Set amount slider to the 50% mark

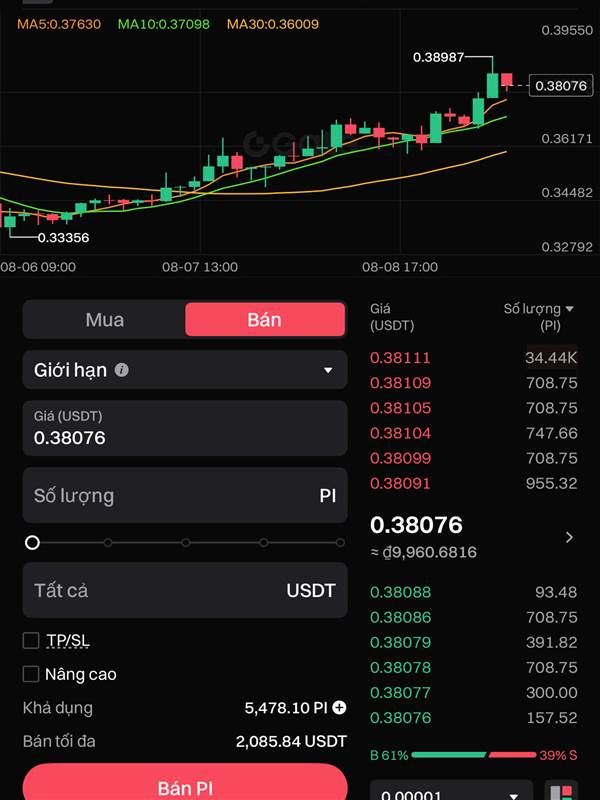186,542
